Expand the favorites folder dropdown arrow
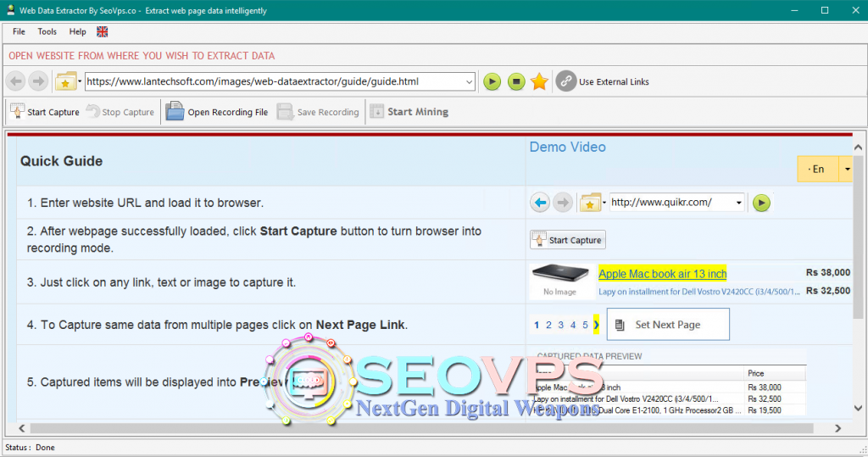 [x=80, y=81]
